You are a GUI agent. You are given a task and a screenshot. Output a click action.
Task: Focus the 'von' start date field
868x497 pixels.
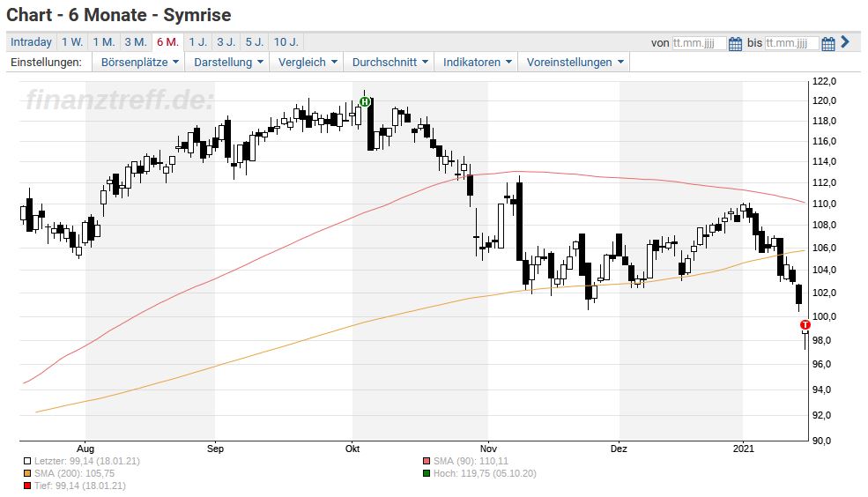pyautogui.click(x=699, y=43)
